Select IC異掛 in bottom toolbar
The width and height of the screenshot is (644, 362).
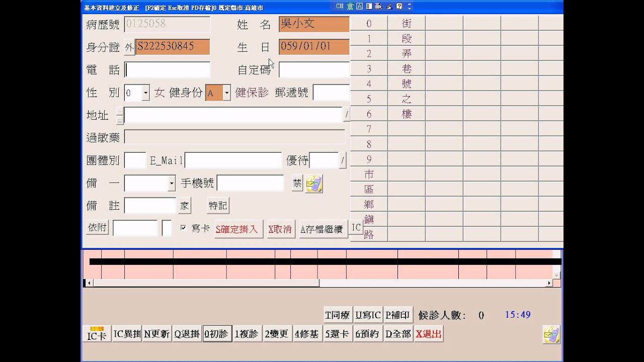[127, 334]
